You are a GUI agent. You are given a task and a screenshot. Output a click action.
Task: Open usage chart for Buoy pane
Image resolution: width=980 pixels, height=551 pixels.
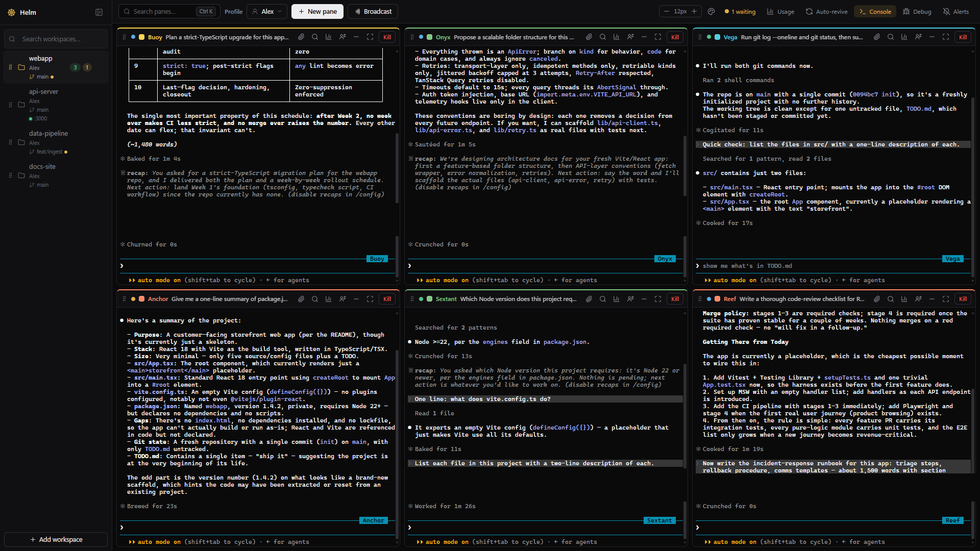329,37
